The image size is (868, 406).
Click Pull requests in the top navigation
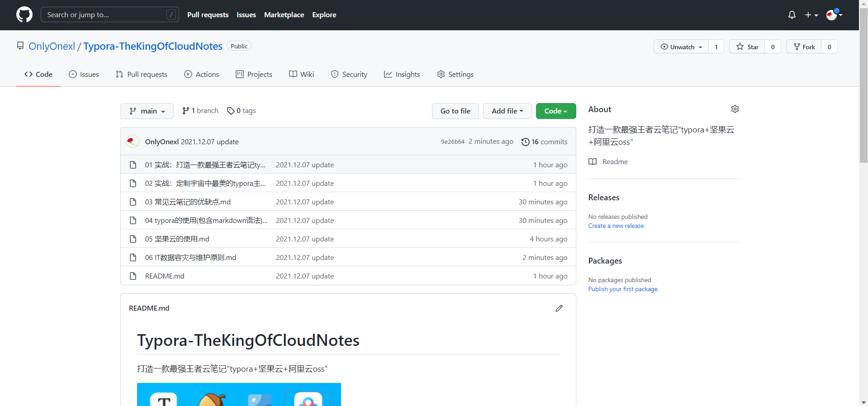click(208, 14)
